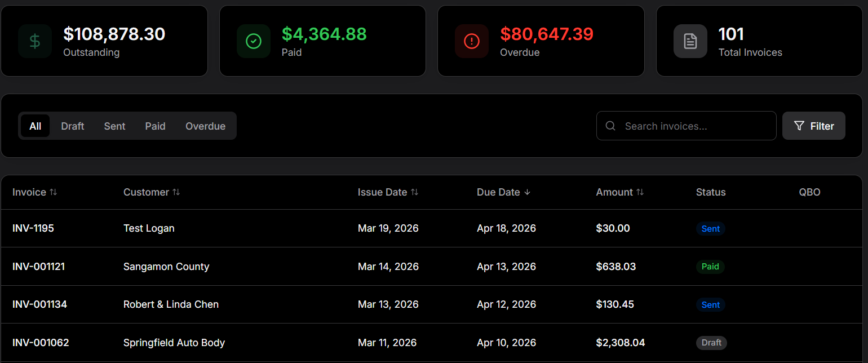
Task: Switch to the Overdue tab
Action: pos(205,126)
